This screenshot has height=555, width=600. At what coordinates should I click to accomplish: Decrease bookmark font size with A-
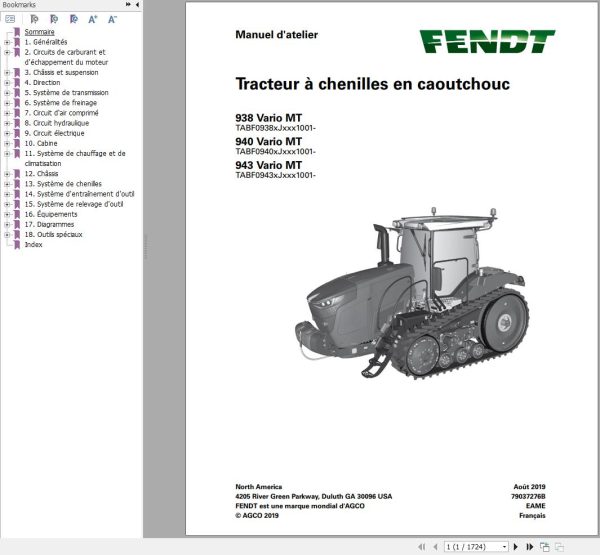click(x=112, y=19)
